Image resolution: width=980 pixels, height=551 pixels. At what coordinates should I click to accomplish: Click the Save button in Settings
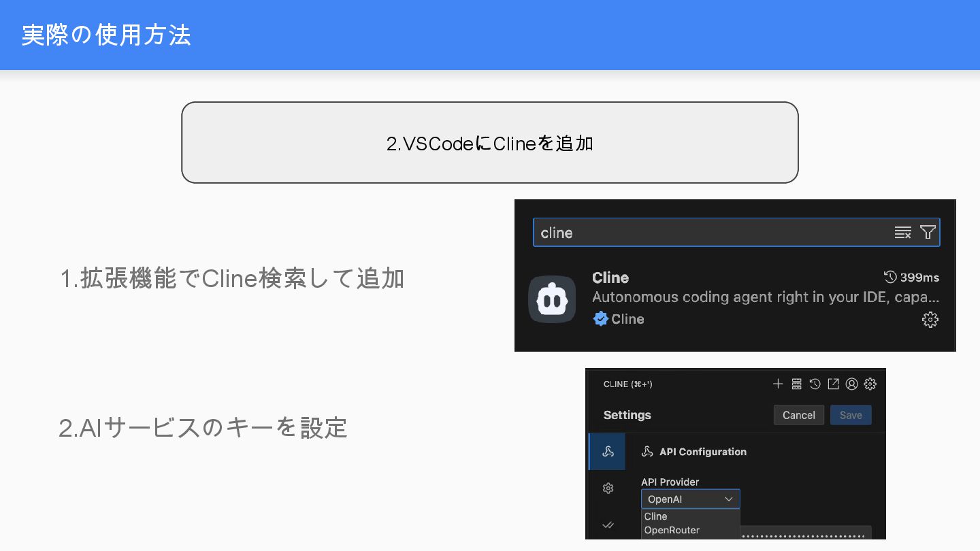coord(851,415)
